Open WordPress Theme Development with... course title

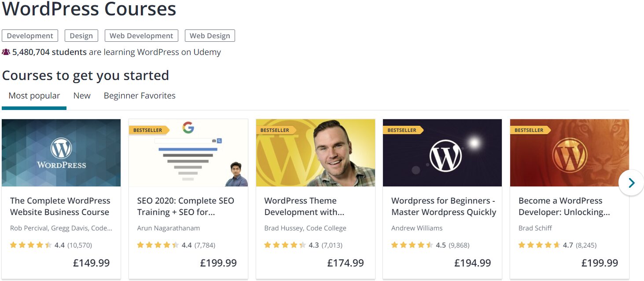click(x=304, y=206)
